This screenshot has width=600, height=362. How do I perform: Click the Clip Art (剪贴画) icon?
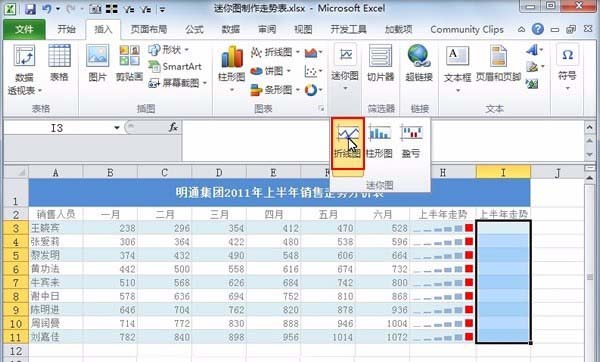129,62
